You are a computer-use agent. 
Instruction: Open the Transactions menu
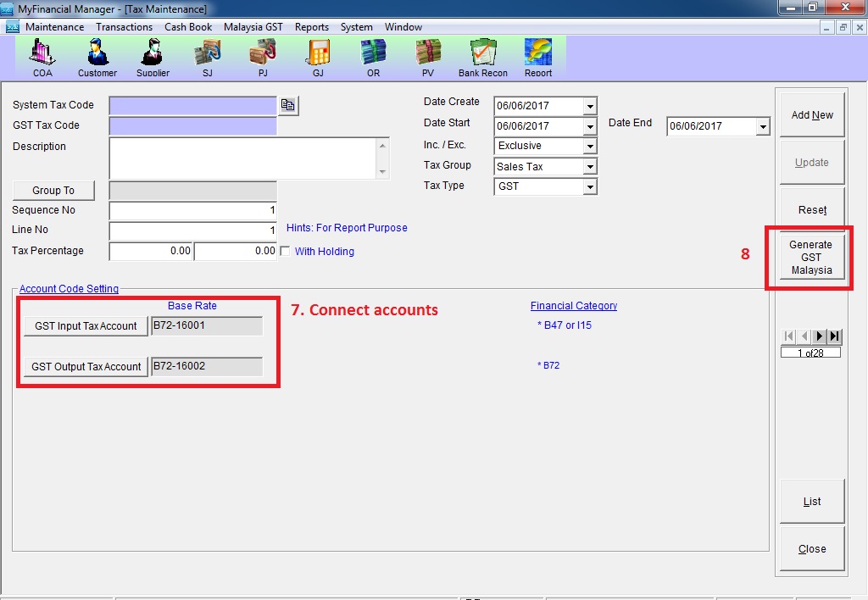pyautogui.click(x=124, y=27)
